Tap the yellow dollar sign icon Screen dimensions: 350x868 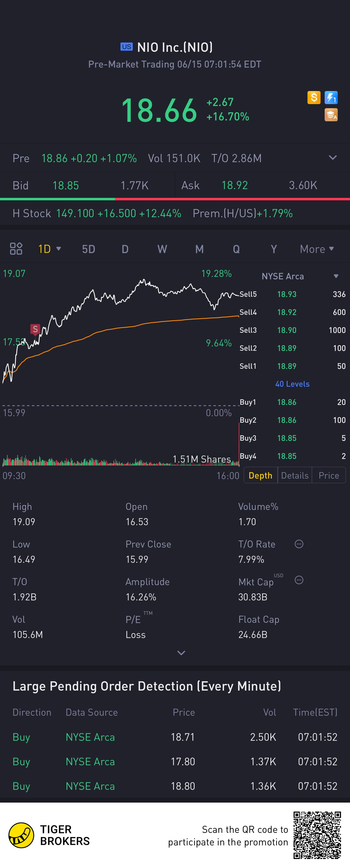pos(313,98)
